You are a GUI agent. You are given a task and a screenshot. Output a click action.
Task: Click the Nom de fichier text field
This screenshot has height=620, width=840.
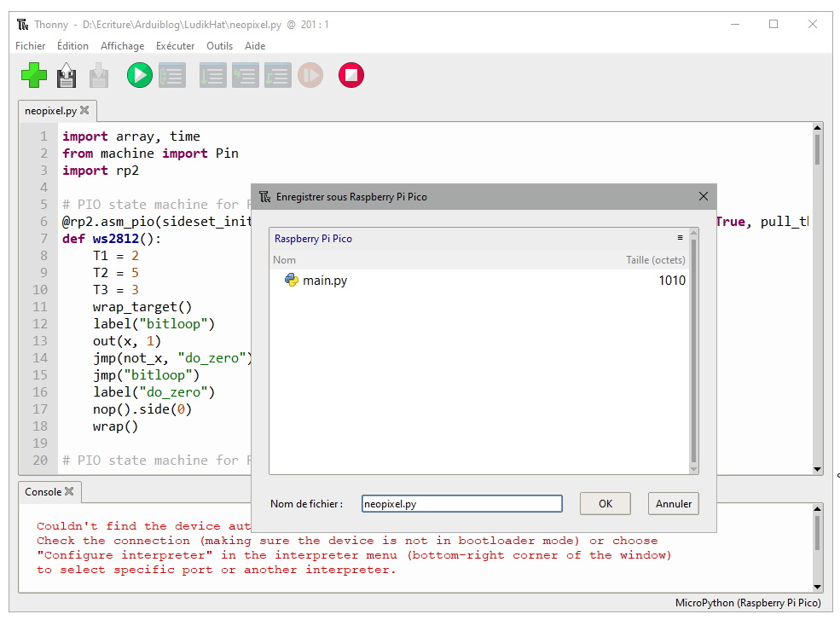[461, 504]
